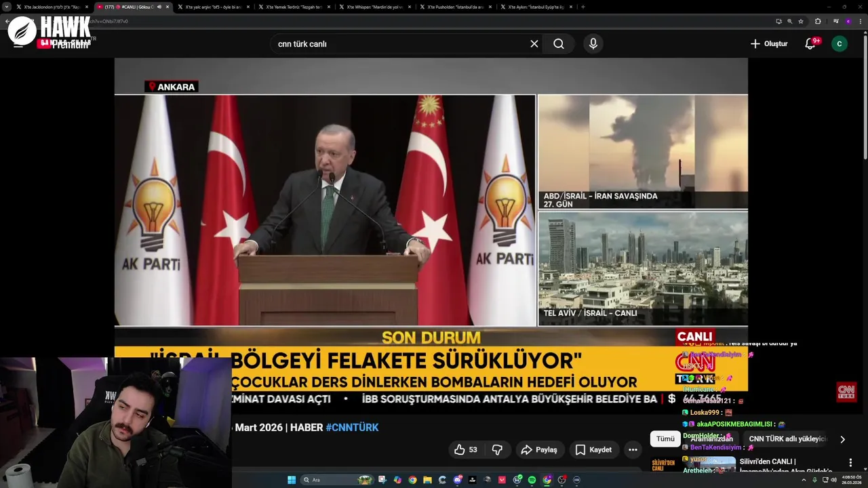Click the #CNNTÜRK hashtag link
The width and height of the screenshot is (868, 488).
[x=352, y=427]
